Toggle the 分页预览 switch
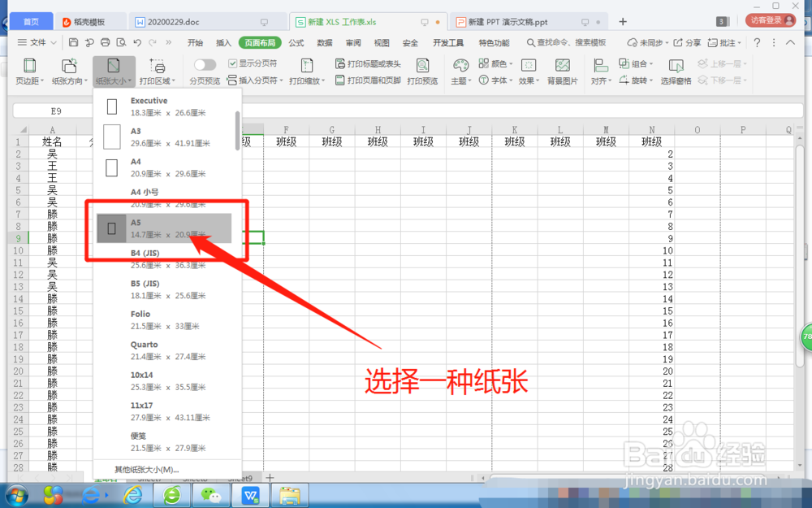This screenshot has width=812, height=508. 205,65
